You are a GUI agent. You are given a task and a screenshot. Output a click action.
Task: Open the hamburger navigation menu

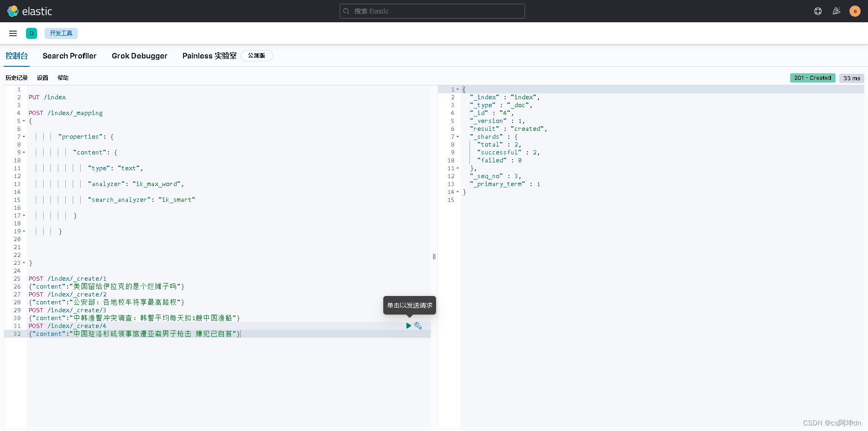(13, 33)
